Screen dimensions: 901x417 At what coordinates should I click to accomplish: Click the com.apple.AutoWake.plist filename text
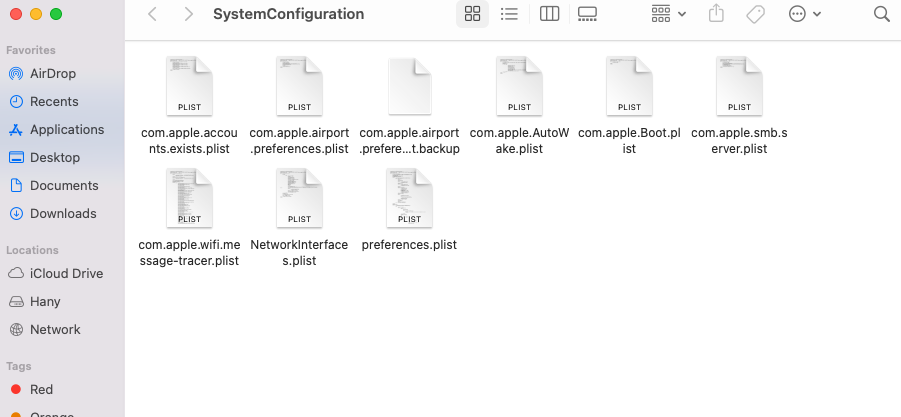(x=519, y=141)
